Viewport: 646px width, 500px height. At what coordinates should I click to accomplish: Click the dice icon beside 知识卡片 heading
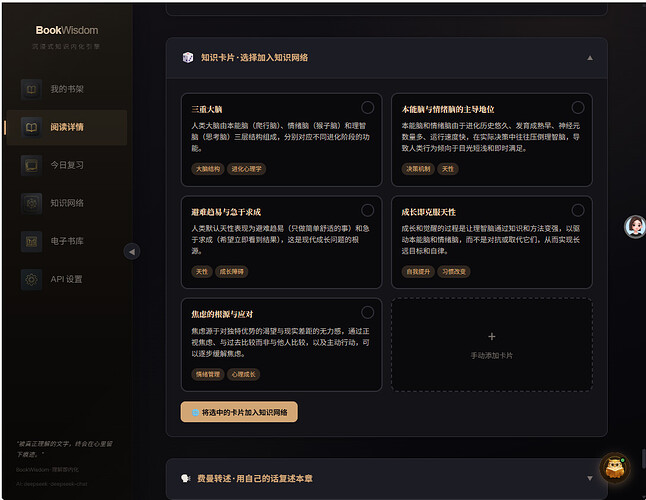(x=188, y=58)
